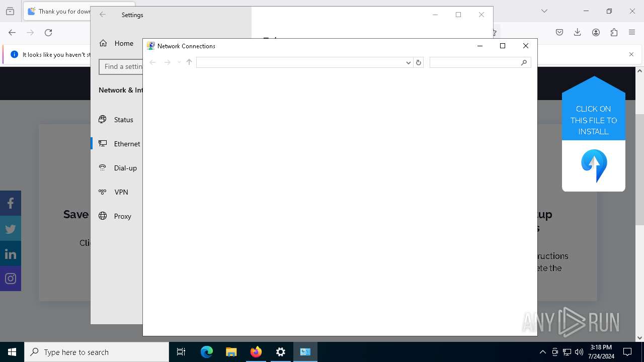Click the magnifier icon in Network Connections search
644x362 pixels.
524,62
